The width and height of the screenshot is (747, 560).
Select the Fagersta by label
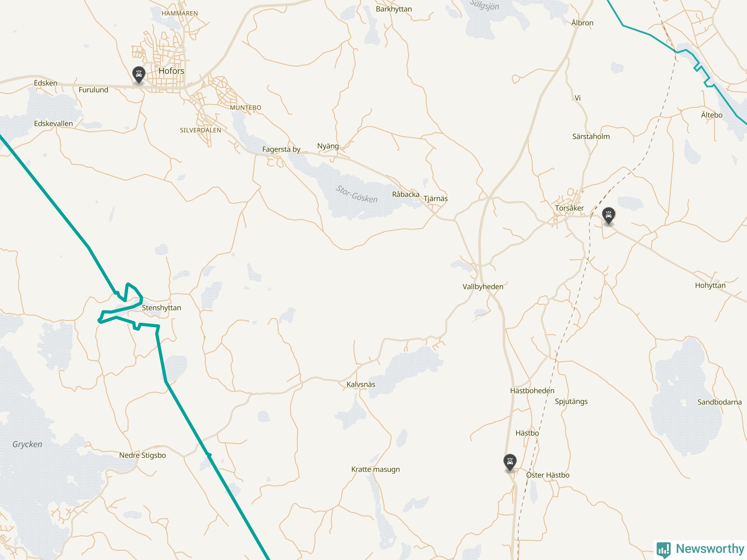click(281, 149)
